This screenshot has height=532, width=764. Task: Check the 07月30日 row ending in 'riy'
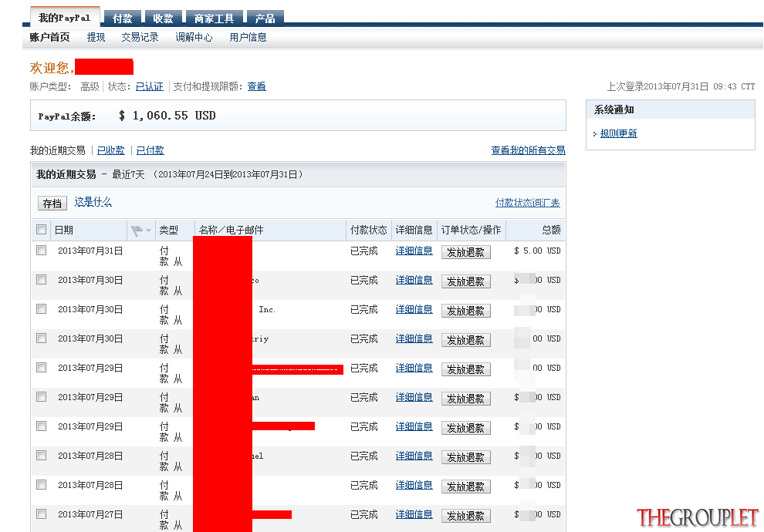(x=42, y=338)
